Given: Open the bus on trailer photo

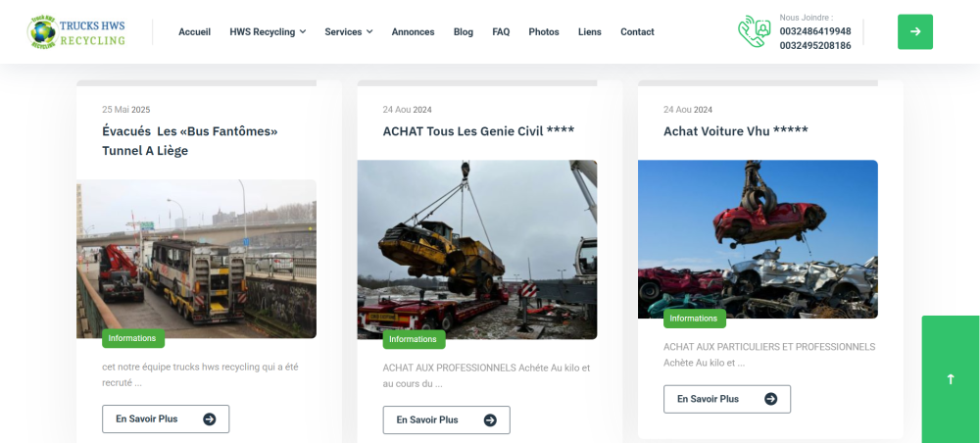Looking at the screenshot, I should click(196, 259).
